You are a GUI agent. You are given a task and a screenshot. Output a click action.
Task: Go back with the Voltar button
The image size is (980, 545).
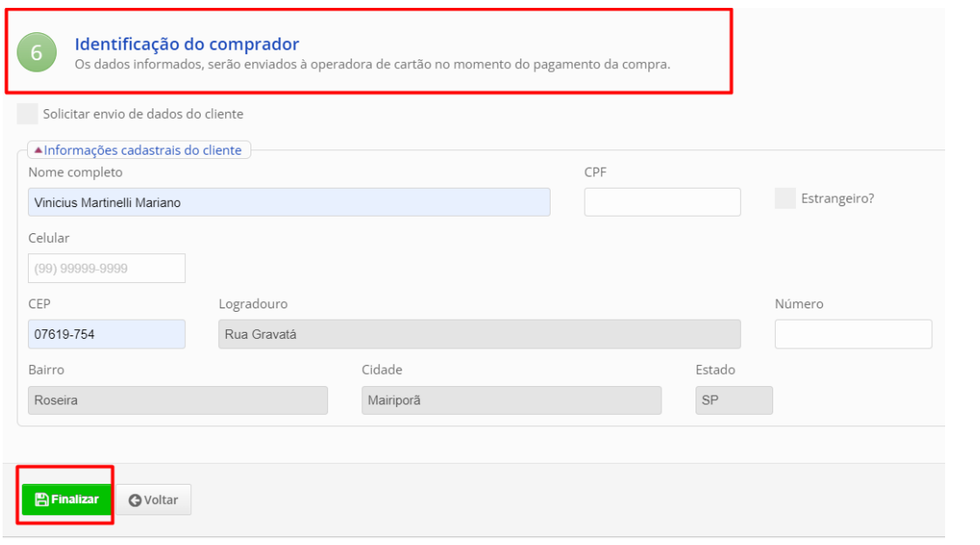(154, 500)
